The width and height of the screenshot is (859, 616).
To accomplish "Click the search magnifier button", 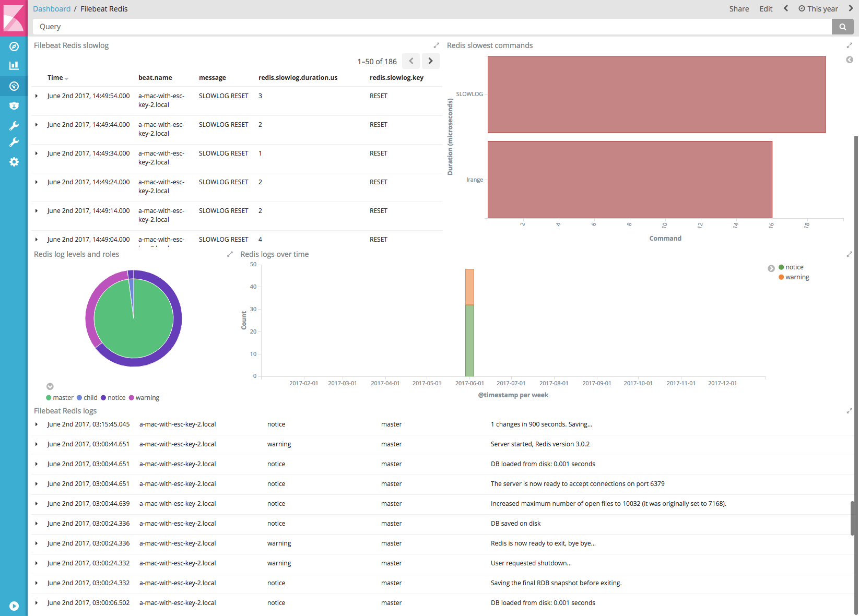I will 842,27.
